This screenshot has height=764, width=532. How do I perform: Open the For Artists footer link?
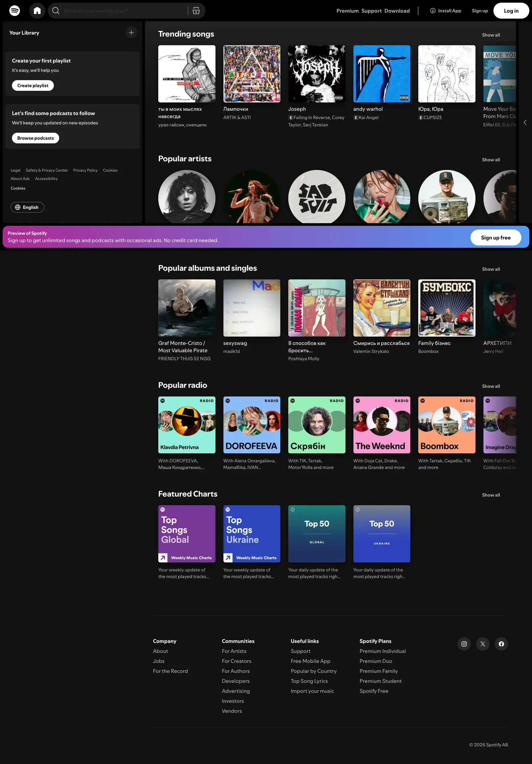click(234, 651)
